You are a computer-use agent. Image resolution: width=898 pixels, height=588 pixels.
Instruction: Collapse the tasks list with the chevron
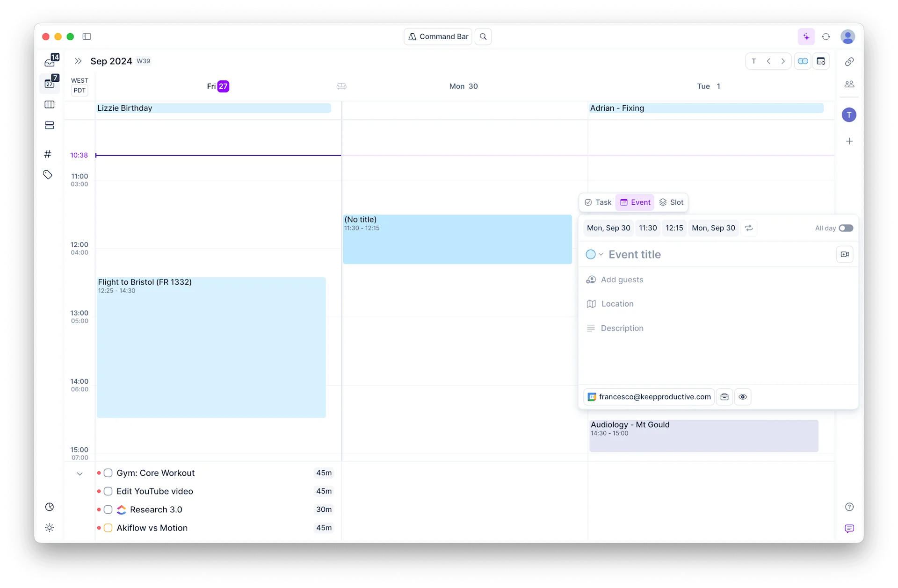pyautogui.click(x=80, y=473)
